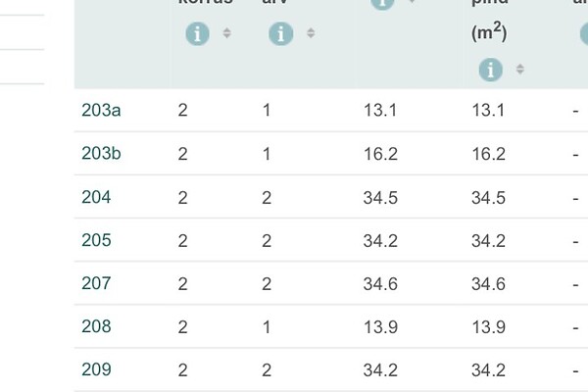Sort the table by pind (m²)
This screenshot has height=392, width=588.
coord(519,70)
